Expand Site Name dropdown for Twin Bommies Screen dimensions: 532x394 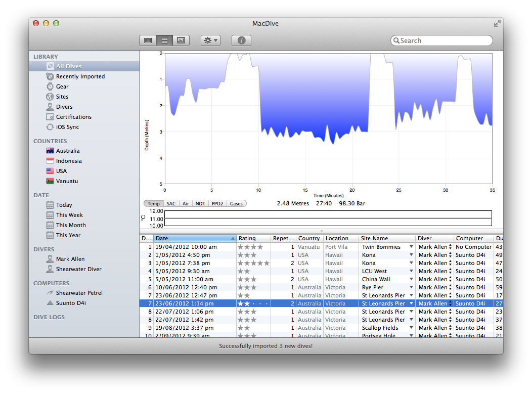click(411, 247)
